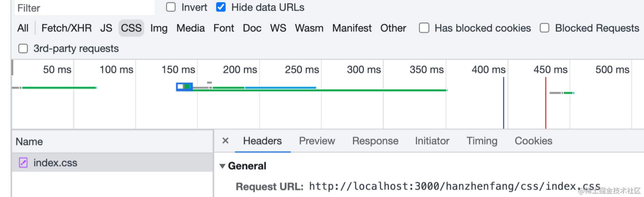Switch to the Preview tab
This screenshot has width=644, height=197.
coord(317,141)
